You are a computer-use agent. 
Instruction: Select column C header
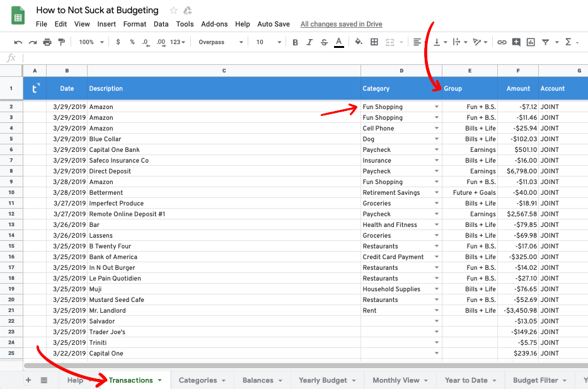(x=224, y=71)
